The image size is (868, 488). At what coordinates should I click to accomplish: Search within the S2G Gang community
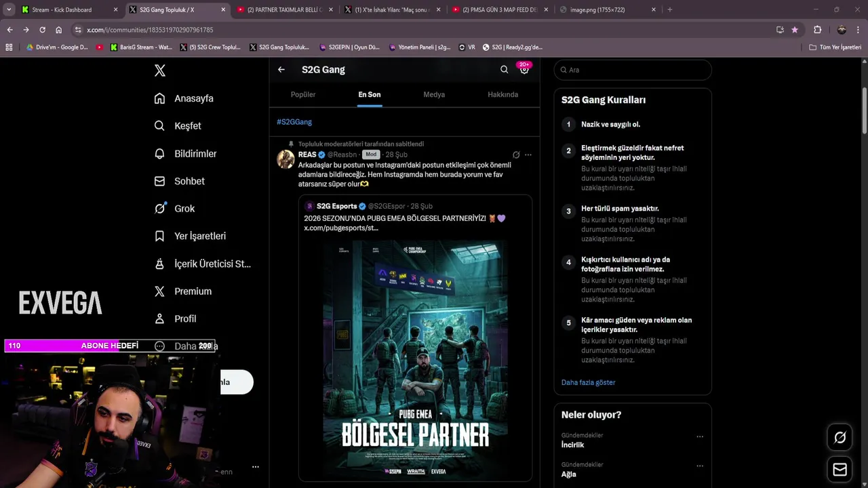click(x=504, y=69)
